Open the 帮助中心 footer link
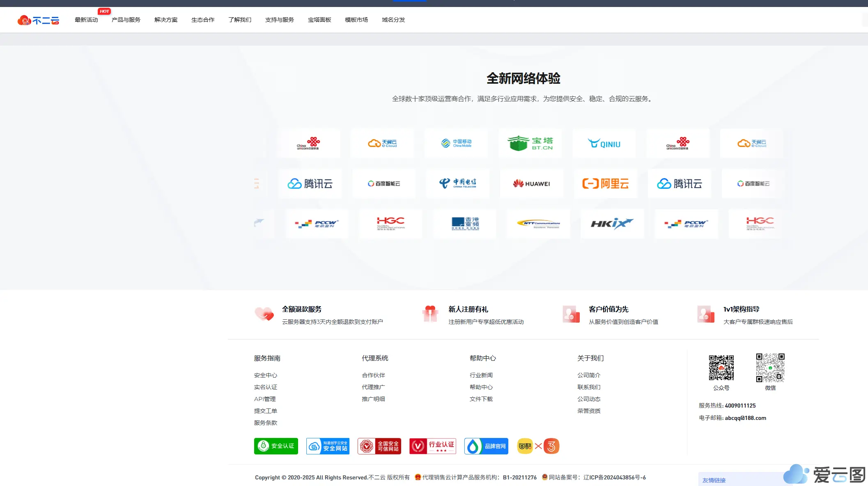 [481, 387]
